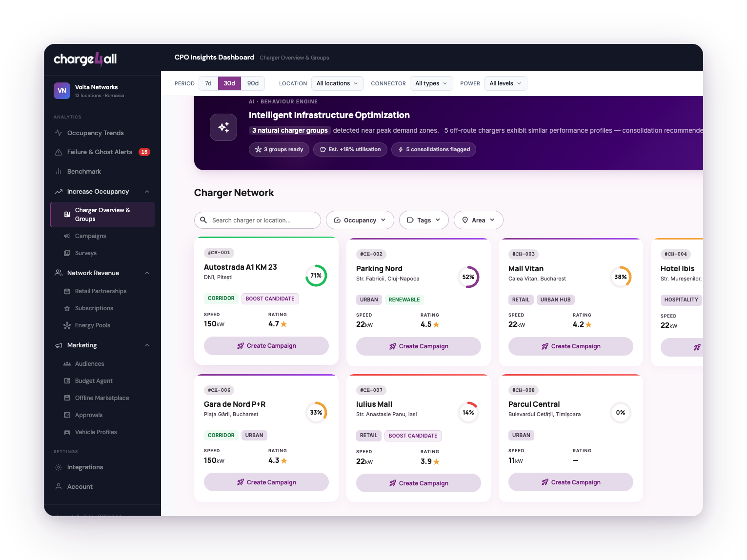Image resolution: width=747 pixels, height=560 pixels.
Task: Toggle the URBAN HUB tag on Mall Vitan
Action: click(x=555, y=300)
